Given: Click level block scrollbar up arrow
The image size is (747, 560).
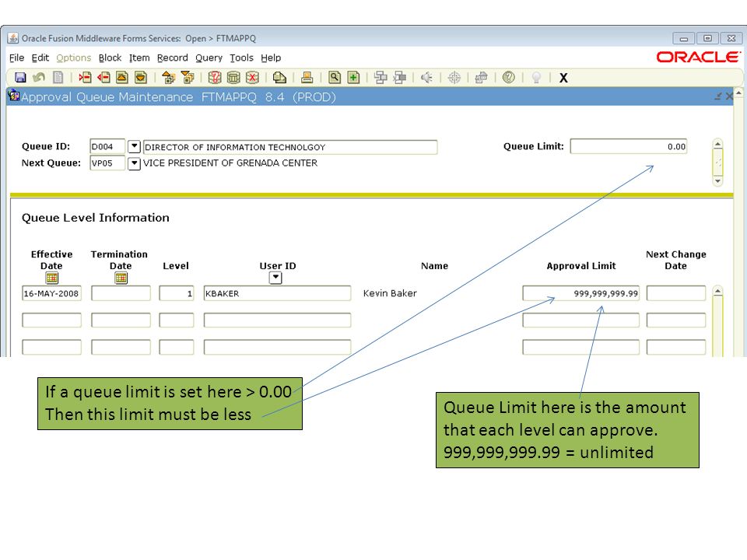Looking at the screenshot, I should click(718, 290).
